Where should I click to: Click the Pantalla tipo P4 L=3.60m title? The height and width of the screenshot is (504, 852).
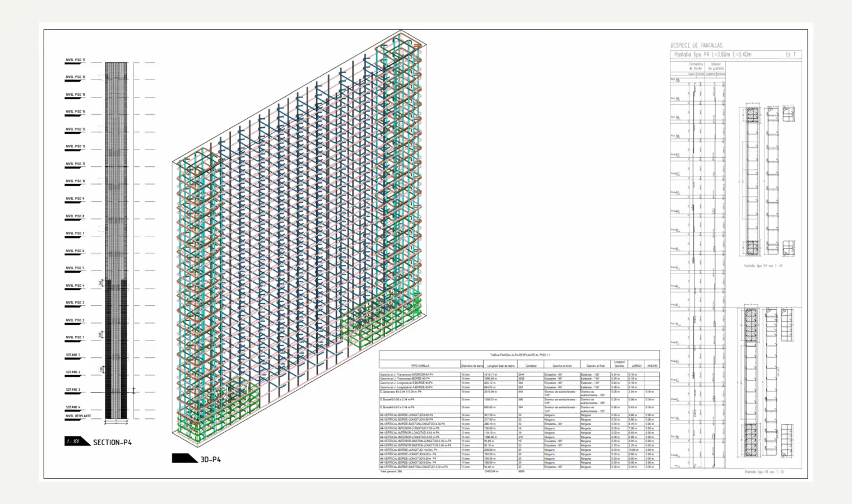[x=712, y=54]
